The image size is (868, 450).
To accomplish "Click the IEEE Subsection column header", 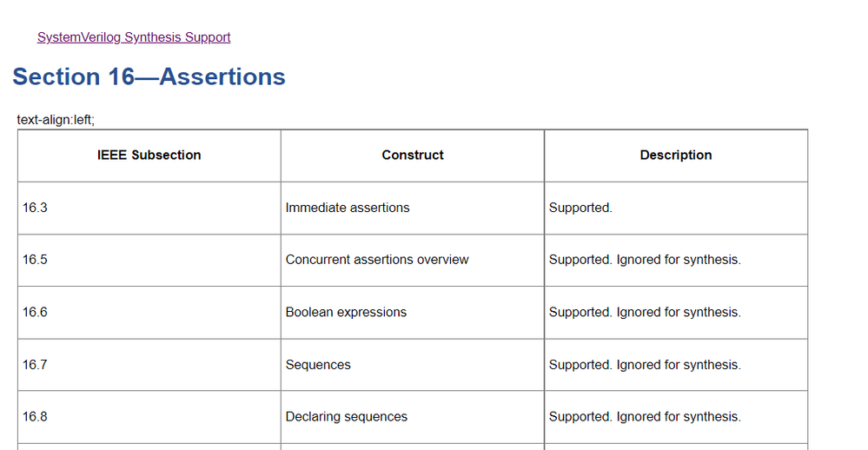I will [149, 156].
